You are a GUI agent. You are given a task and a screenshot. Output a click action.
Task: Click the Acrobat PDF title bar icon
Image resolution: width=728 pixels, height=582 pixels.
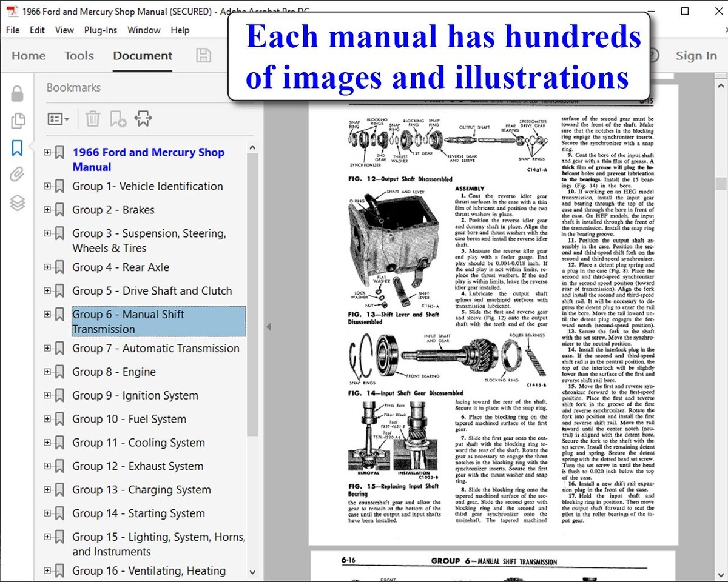click(11, 11)
